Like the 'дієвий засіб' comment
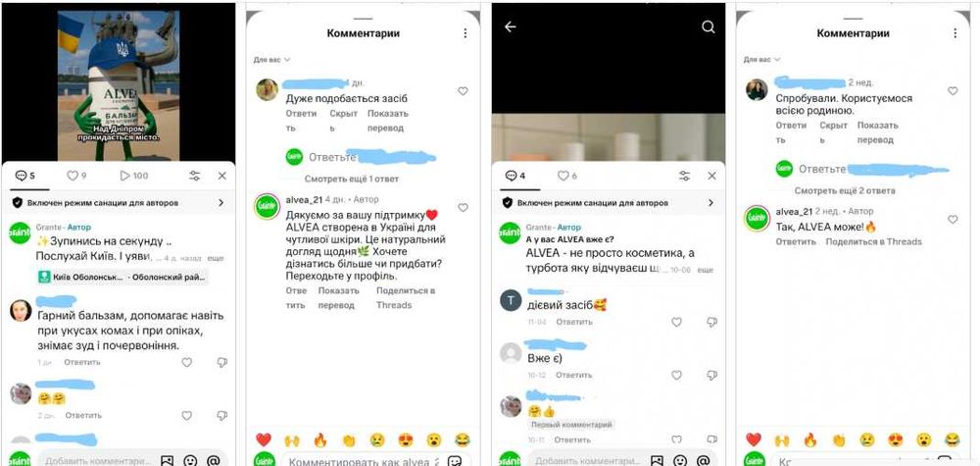The width and height of the screenshot is (980, 466). click(x=676, y=322)
